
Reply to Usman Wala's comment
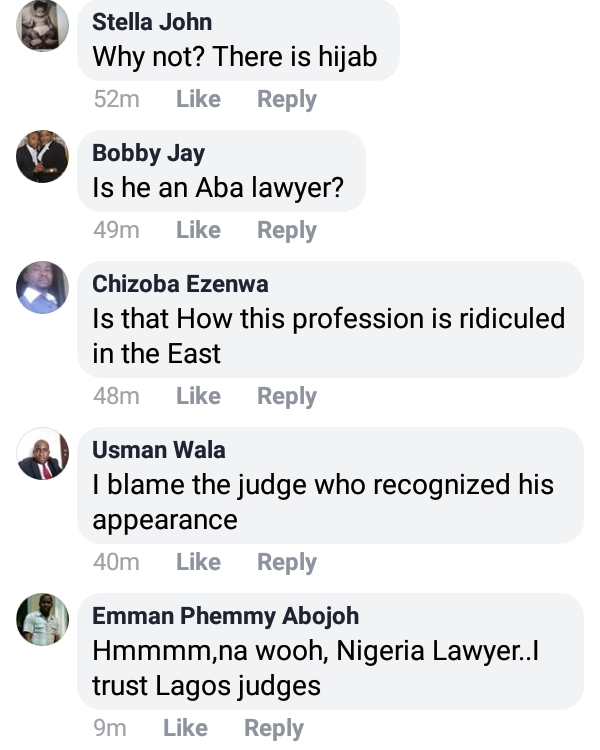(286, 562)
